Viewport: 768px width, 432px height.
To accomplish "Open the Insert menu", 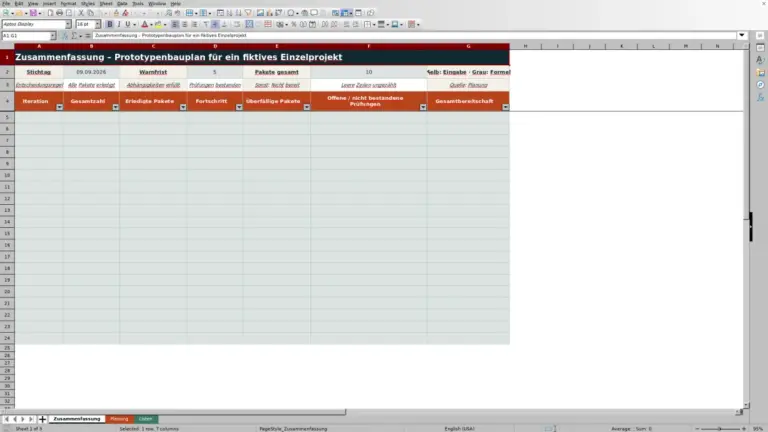I will point(49,3).
